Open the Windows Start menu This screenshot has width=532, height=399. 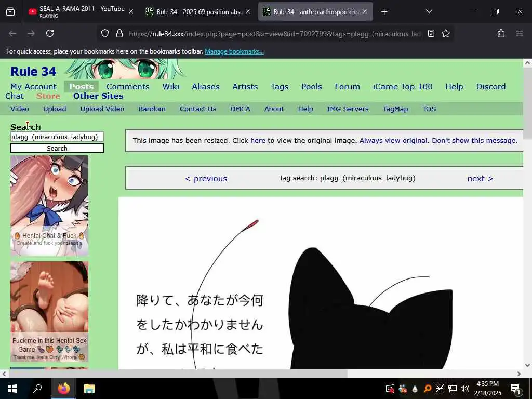pyautogui.click(x=12, y=389)
